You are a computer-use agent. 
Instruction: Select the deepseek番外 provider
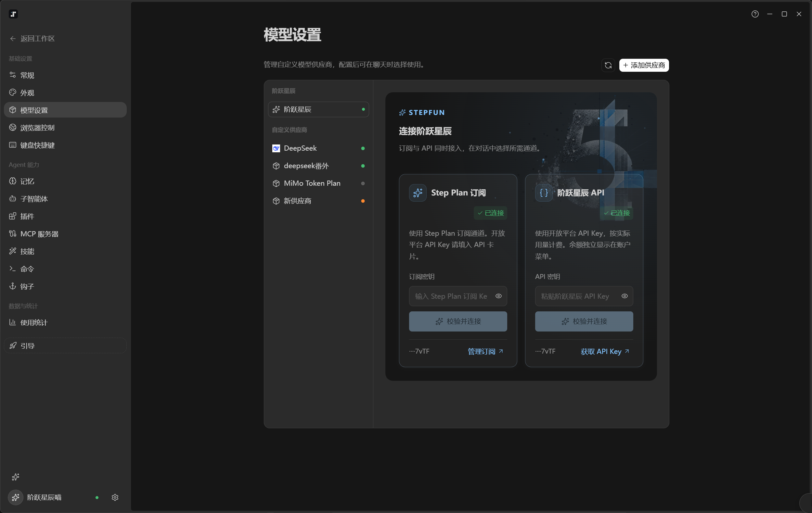(318, 166)
